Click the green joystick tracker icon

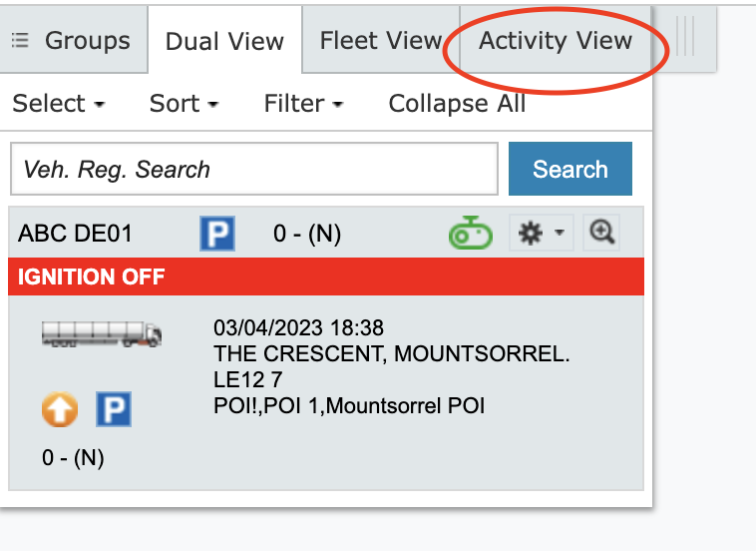coord(470,234)
